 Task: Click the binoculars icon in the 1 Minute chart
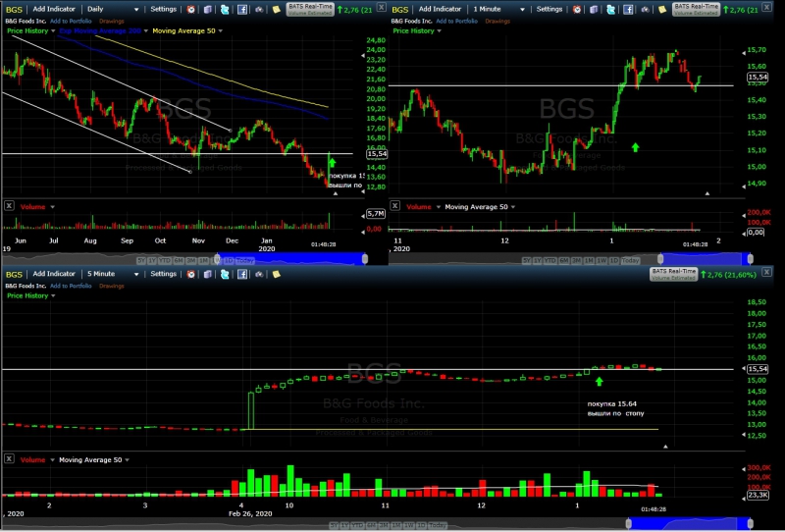[645, 9]
